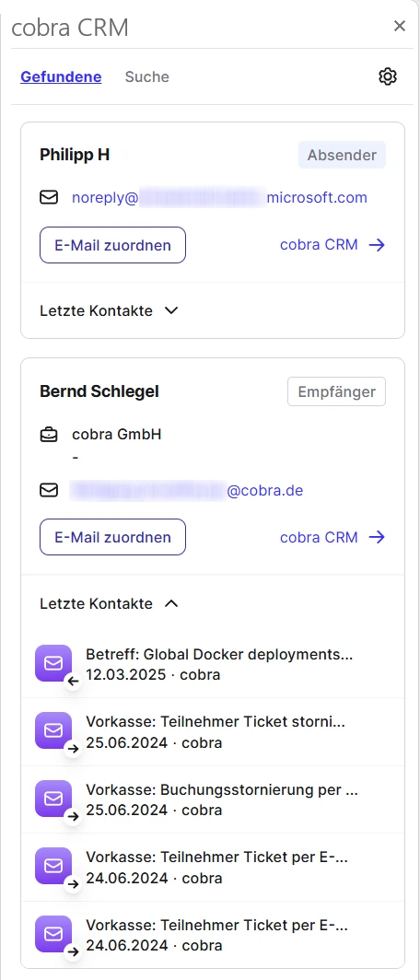Screen dimensions: 420x980
Task: Click the envelope icon beside the noreply address
Action: (49, 198)
